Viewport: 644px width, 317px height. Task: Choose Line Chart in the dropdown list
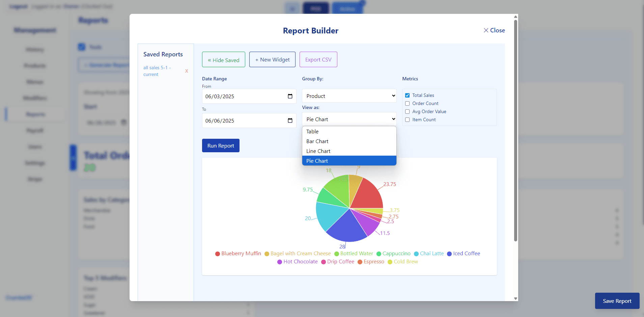point(318,151)
